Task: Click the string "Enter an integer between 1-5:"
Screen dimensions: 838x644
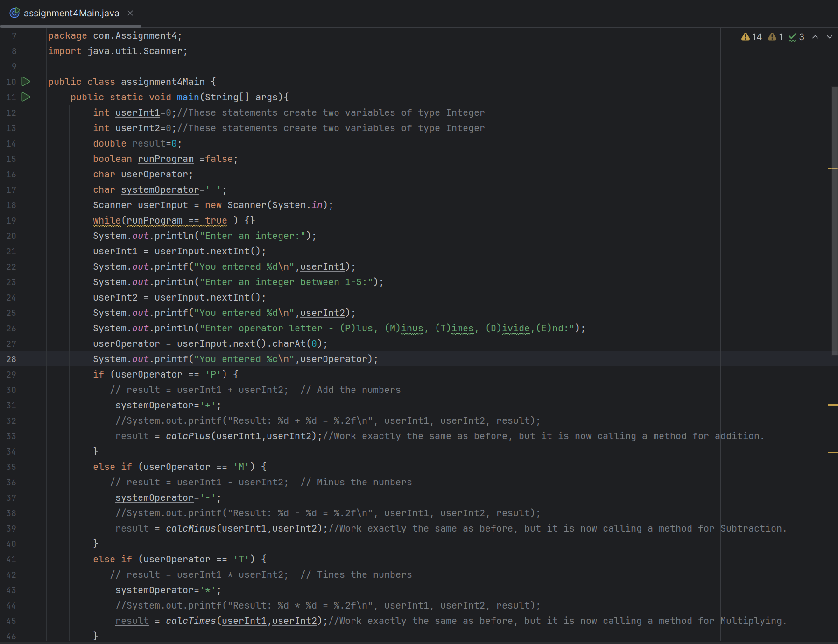Action: click(x=286, y=282)
